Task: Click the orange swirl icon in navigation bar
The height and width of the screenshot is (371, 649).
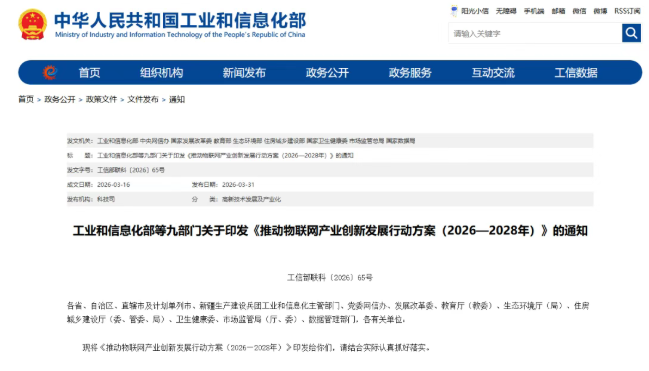Action: point(50,72)
